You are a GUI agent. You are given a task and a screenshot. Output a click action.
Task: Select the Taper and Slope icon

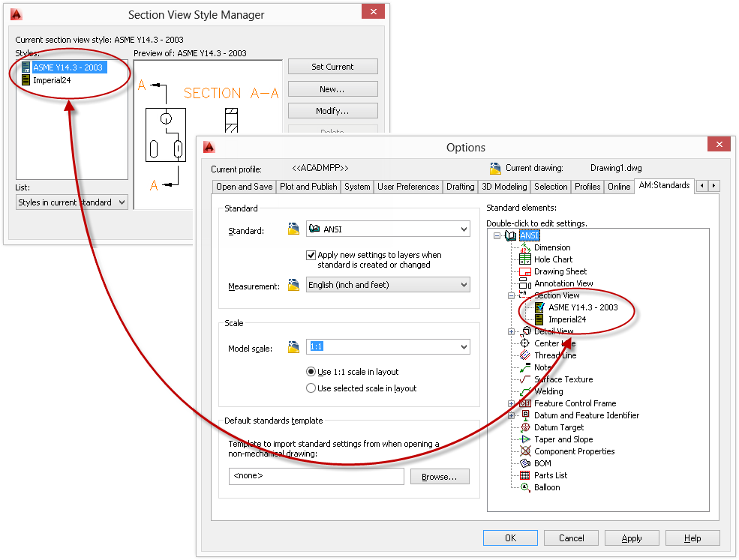tap(525, 439)
